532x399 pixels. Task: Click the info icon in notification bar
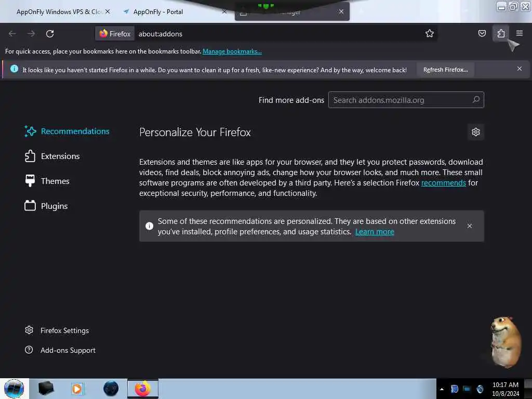coord(14,69)
